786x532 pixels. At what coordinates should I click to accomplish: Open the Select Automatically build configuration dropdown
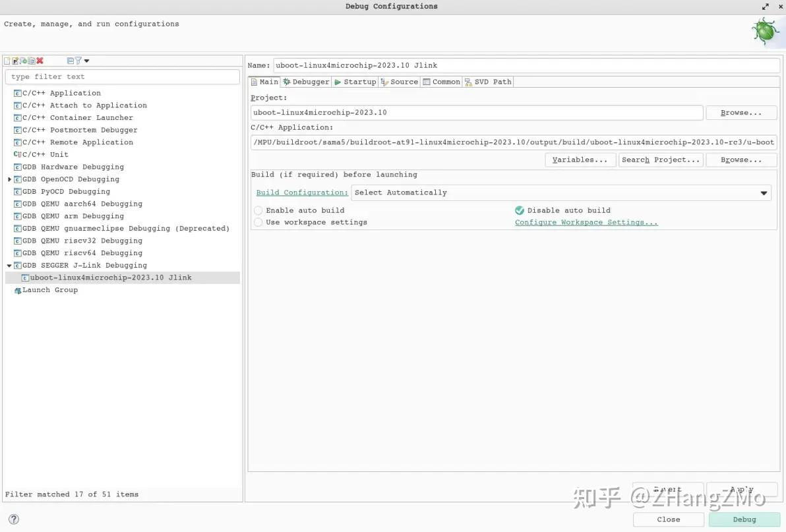pos(764,192)
